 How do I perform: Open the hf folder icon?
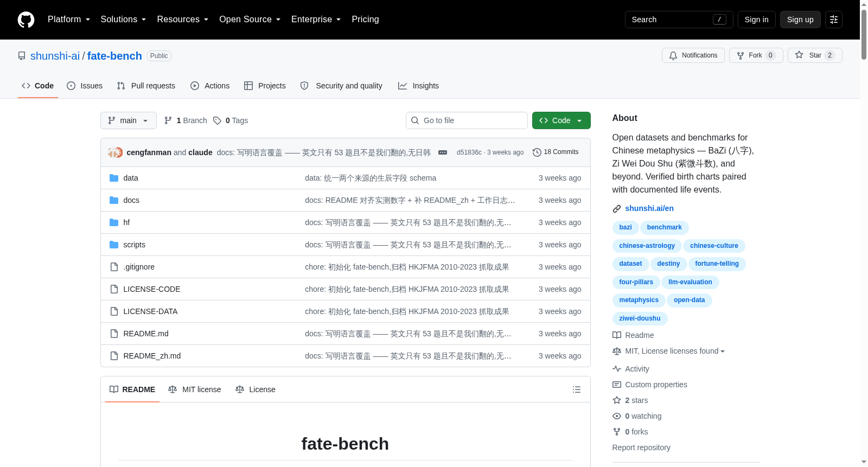pos(114,222)
